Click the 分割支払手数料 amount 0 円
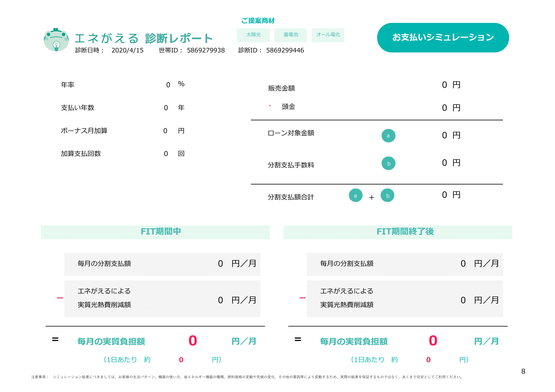This screenshot has height=392, width=555. coord(451,163)
